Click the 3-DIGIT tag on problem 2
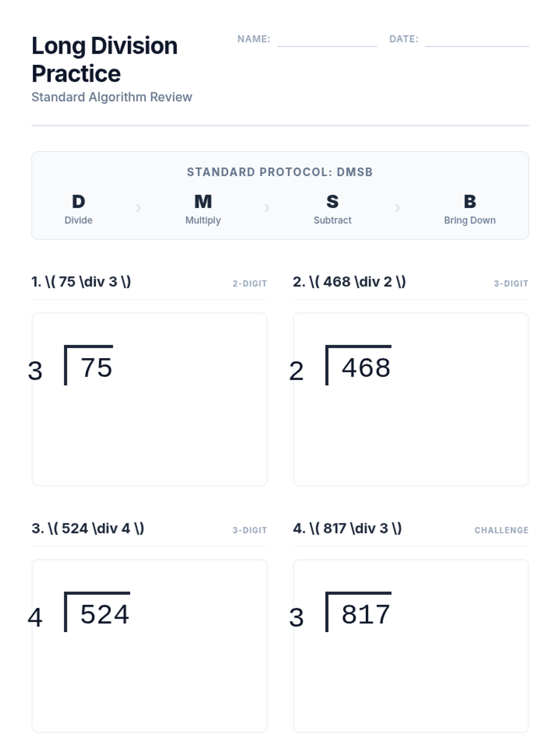The image size is (560, 747). point(511,283)
